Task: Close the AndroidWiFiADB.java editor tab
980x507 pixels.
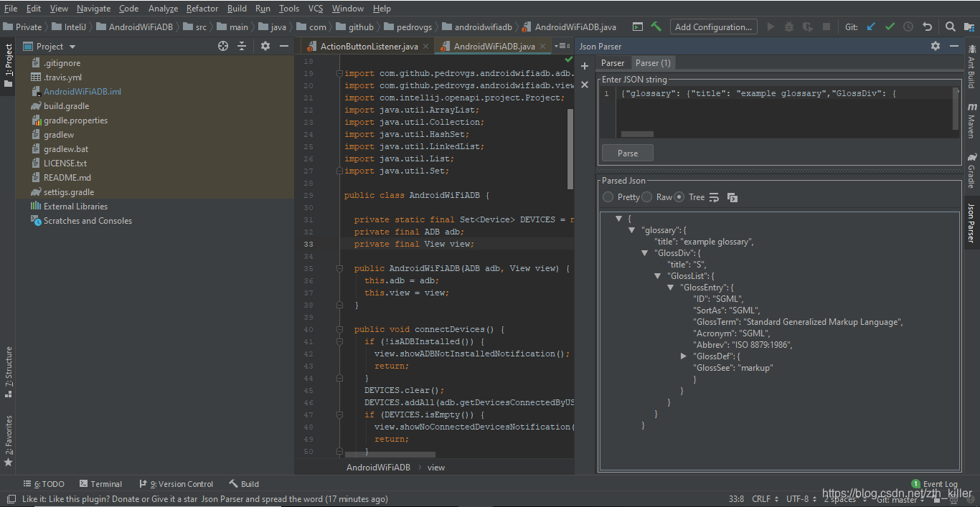Action: point(543,46)
